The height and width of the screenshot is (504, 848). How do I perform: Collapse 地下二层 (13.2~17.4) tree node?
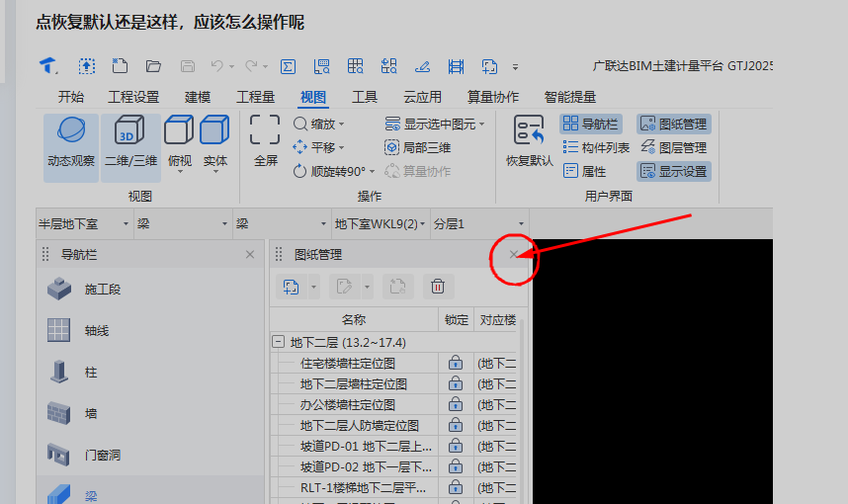(278, 342)
